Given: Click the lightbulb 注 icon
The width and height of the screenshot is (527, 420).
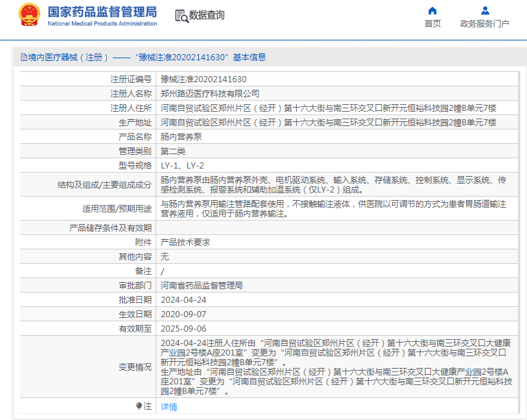Looking at the screenshot, I should (x=139, y=406).
